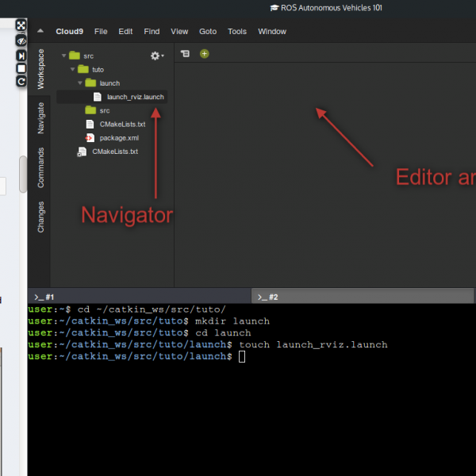Click the graduation cap course icon

coord(274,8)
